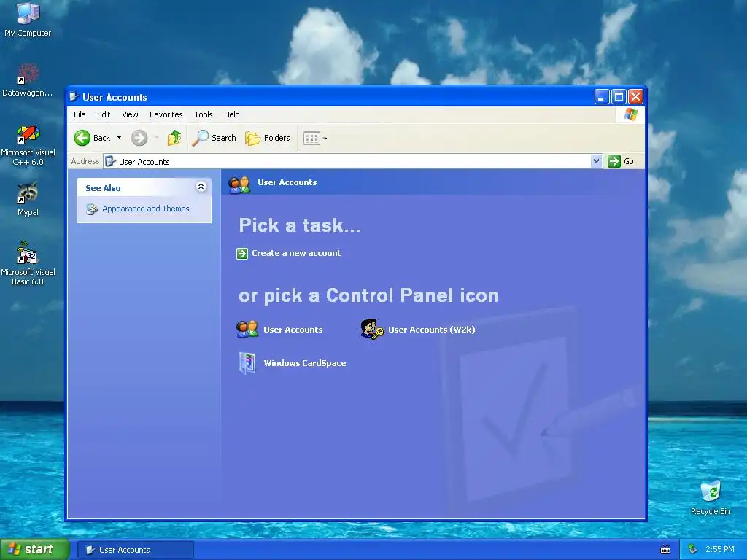This screenshot has height=560, width=747.
Task: Open the User Accounts control panel icon
Action: click(247, 329)
